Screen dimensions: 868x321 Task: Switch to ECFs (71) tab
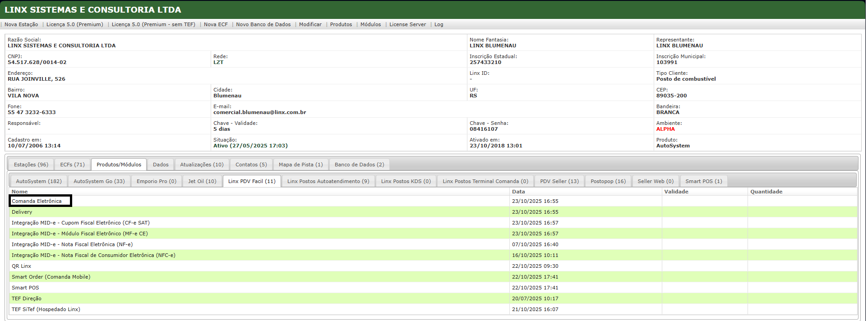coord(72,165)
